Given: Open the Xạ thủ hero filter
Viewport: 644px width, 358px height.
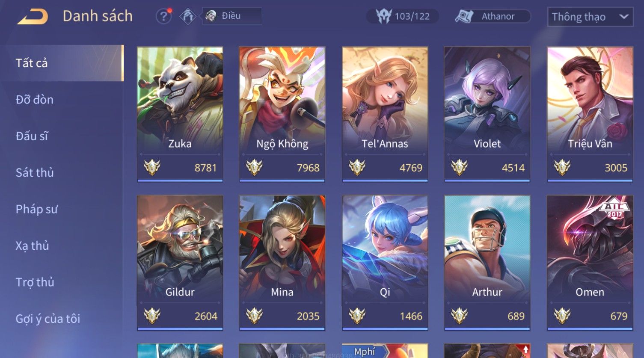Looking at the screenshot, I should pos(32,246).
